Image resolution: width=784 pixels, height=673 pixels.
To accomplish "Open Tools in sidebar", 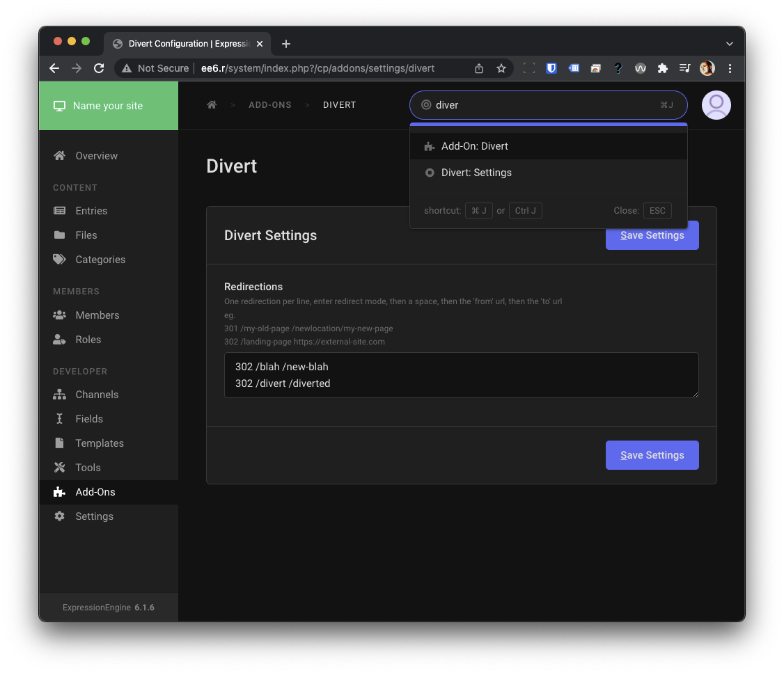I will tap(109, 468).
